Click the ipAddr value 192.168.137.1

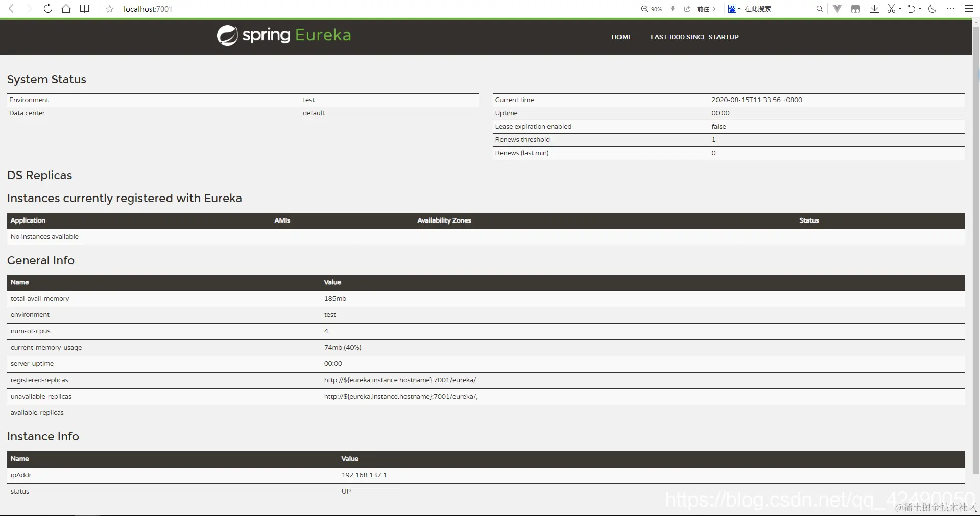tap(364, 475)
